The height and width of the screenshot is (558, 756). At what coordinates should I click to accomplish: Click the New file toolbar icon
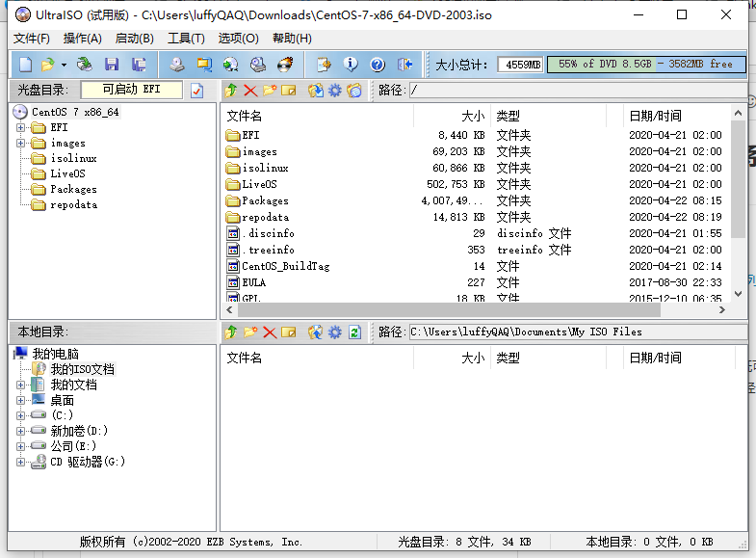(x=26, y=65)
